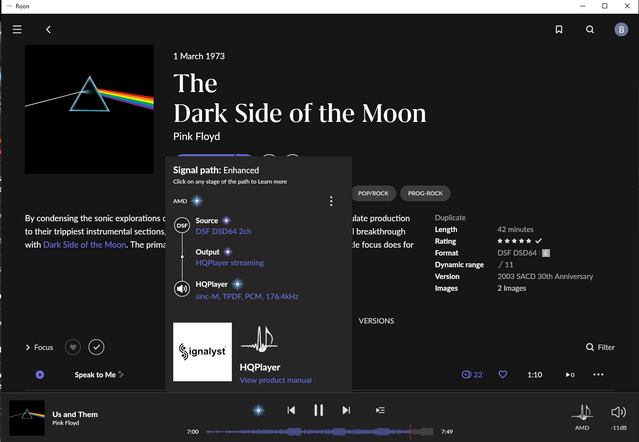Toggle the checkmark filter beside Focus
Viewport: 639px width, 442px height.
(x=96, y=347)
